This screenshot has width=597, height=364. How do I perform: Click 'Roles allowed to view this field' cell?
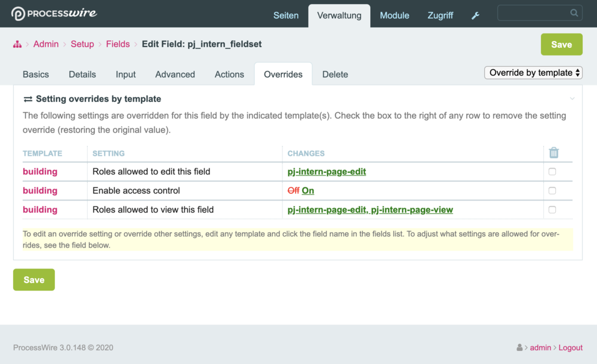point(153,210)
